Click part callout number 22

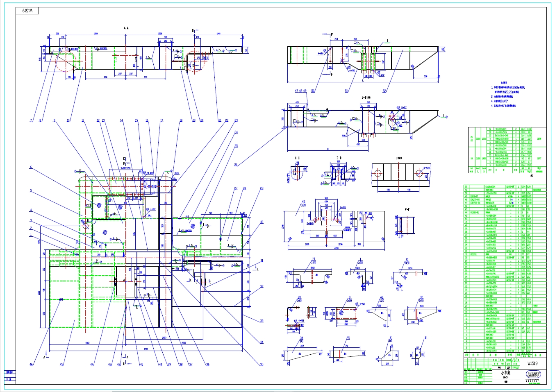(227, 120)
